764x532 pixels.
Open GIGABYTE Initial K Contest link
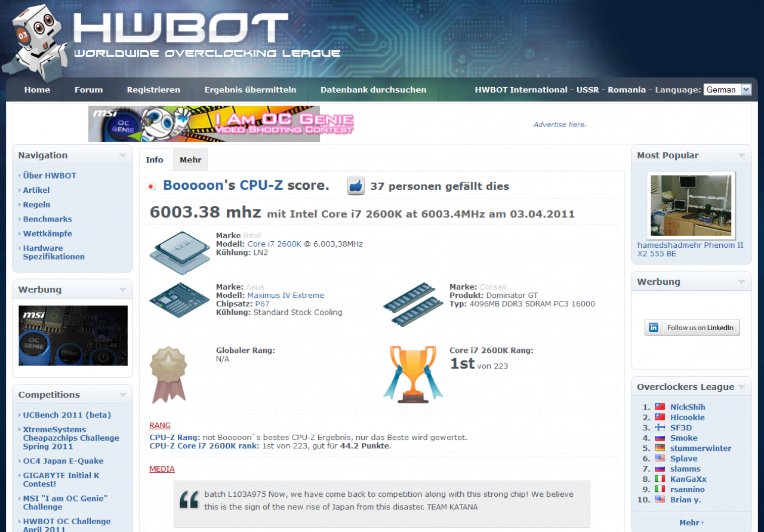(x=61, y=479)
